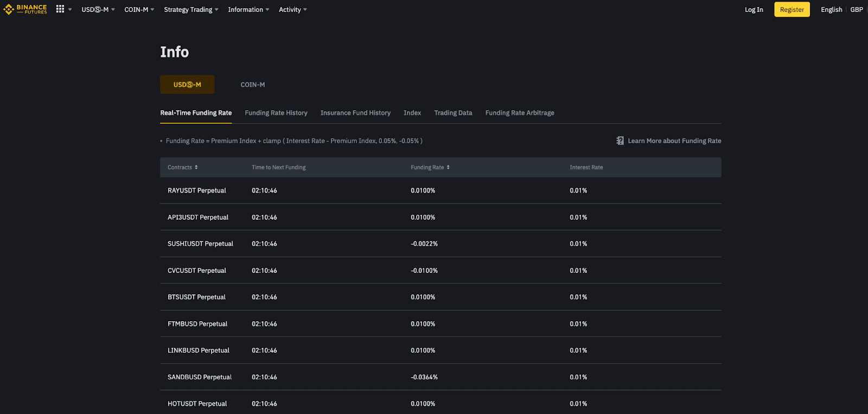The image size is (868, 414).
Task: Select the USDⓈ-M market toggle
Action: 187,85
